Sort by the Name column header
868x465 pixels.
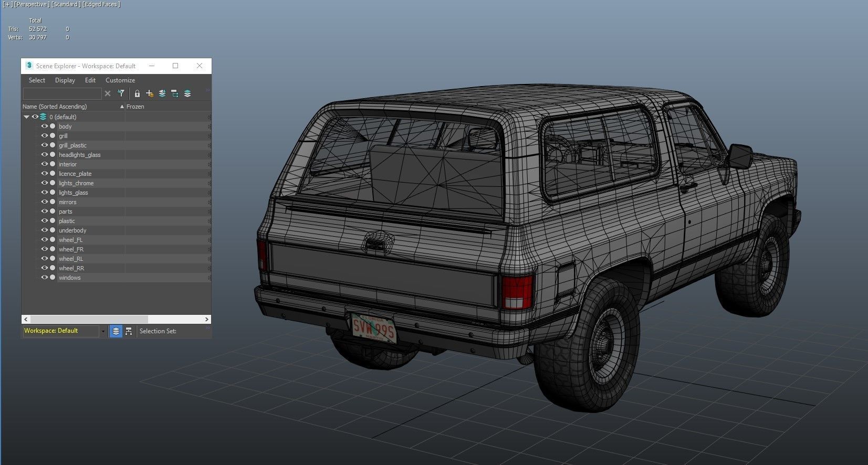(73, 107)
